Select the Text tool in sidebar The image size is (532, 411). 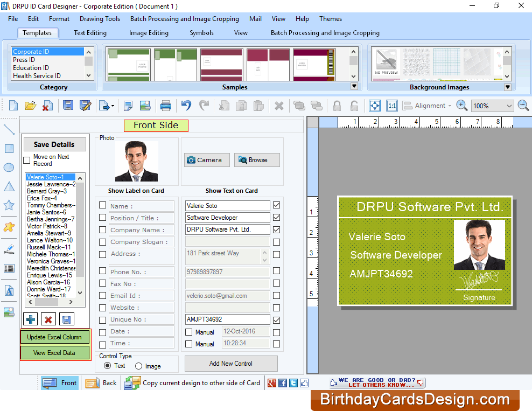[x=9, y=290]
